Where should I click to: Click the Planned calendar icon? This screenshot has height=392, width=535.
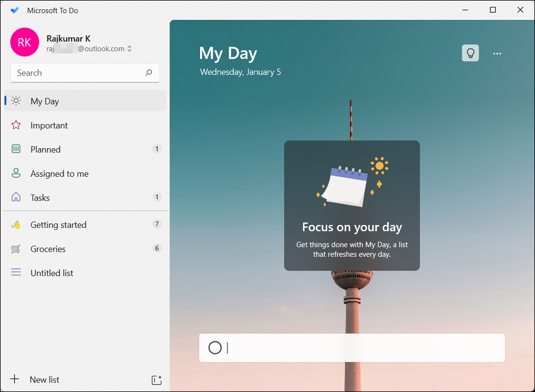click(16, 149)
